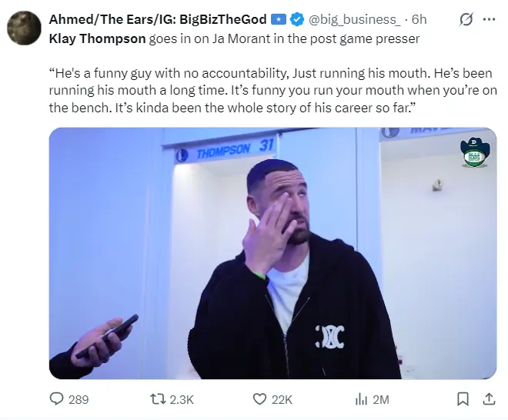Click the blue verified checkmark badge

click(298, 18)
